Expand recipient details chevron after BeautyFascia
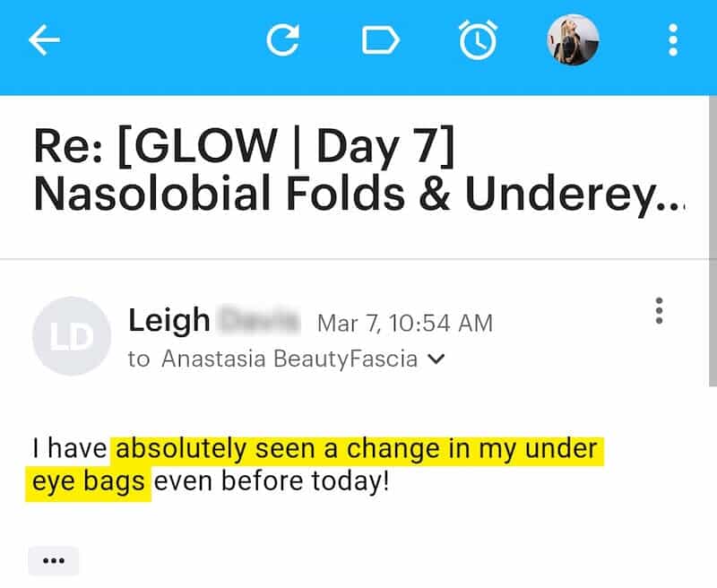The width and height of the screenshot is (717, 588). (436, 359)
